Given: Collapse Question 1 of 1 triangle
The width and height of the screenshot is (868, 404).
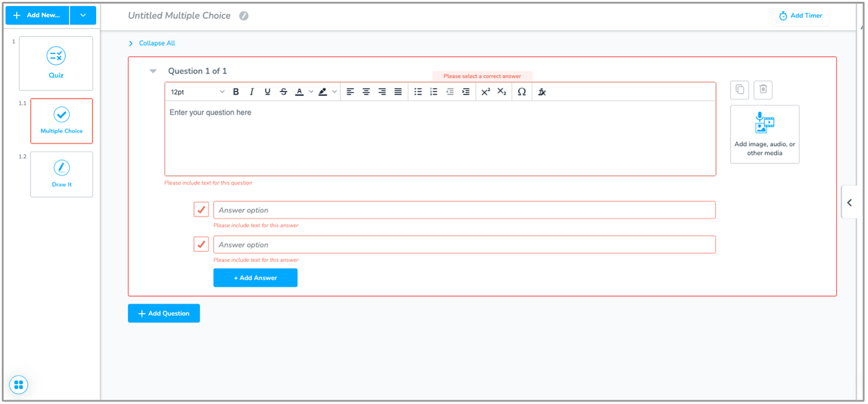Looking at the screenshot, I should tap(153, 71).
